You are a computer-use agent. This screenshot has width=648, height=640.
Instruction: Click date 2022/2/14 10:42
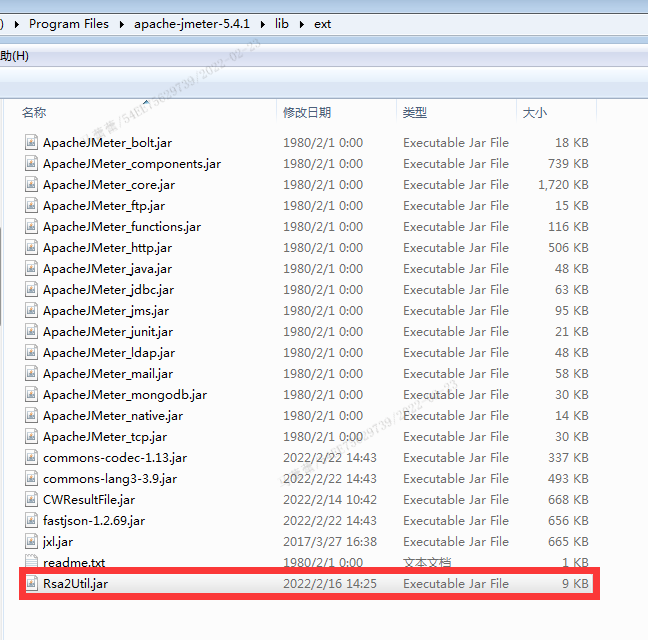point(330,500)
